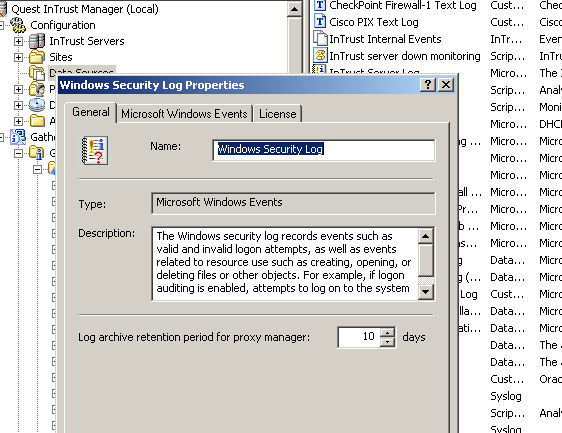Open the Microsoft Windows Events tab

tap(184, 114)
